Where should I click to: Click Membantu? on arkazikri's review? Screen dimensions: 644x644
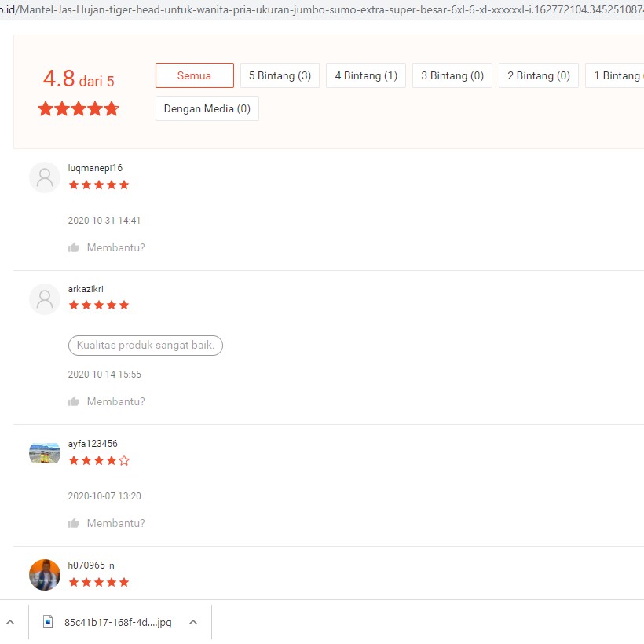click(x=115, y=401)
